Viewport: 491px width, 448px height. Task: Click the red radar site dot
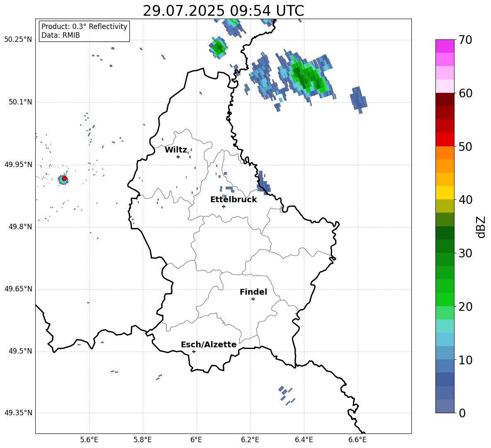coord(64,179)
